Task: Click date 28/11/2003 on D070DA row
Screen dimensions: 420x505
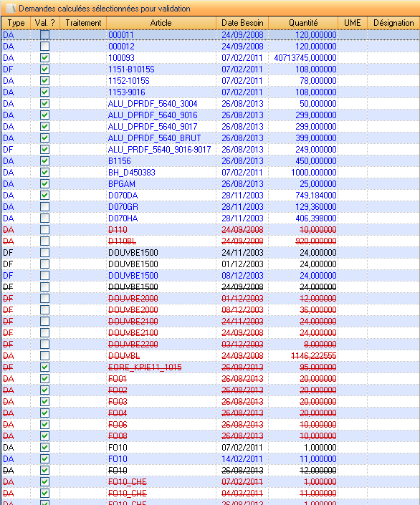Action: tap(242, 195)
